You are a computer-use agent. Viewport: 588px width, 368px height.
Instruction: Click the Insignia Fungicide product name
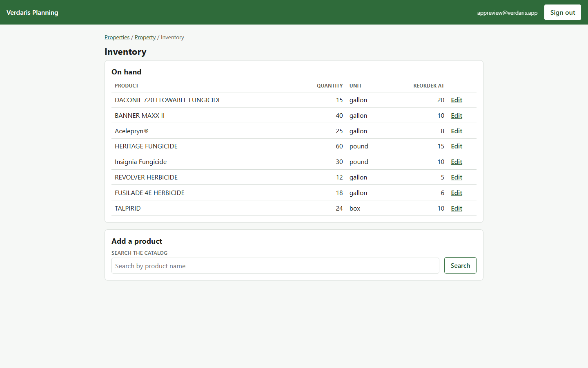[x=140, y=162]
